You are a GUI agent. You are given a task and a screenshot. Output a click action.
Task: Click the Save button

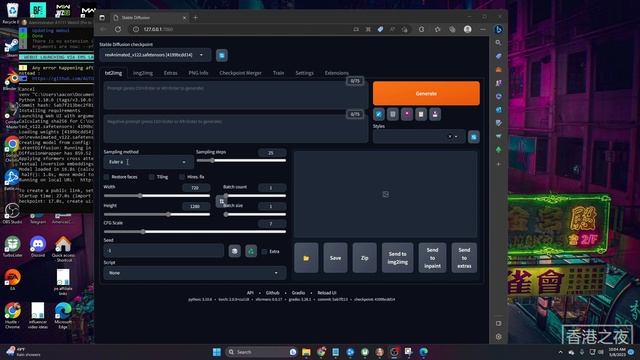coord(336,258)
